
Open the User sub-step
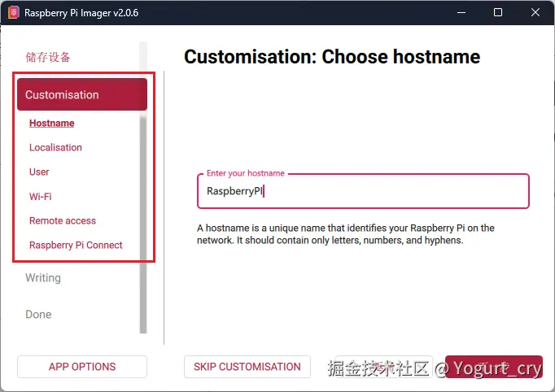[x=39, y=172]
